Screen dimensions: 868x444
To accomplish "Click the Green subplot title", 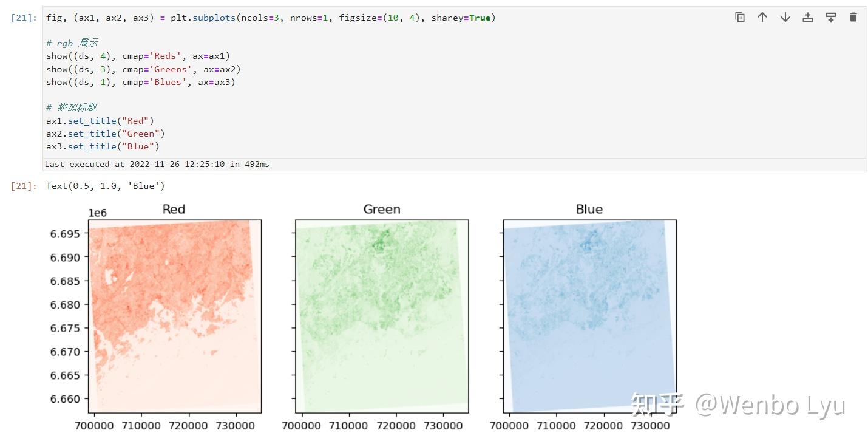I will click(x=382, y=210).
